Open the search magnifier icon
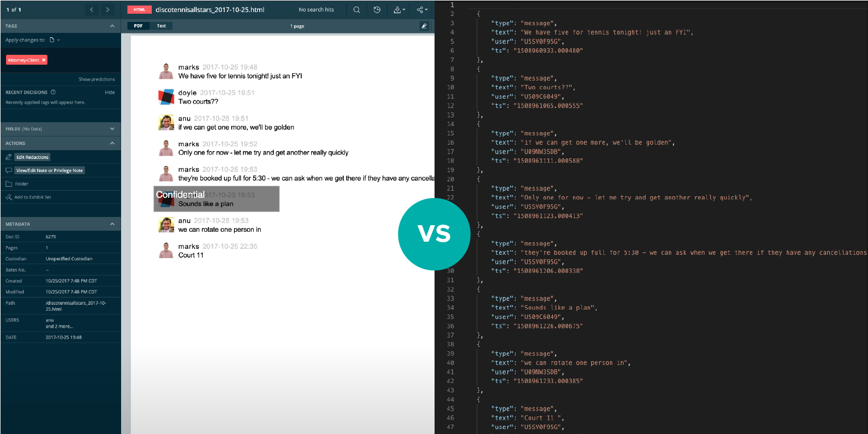The width and height of the screenshot is (868, 434). click(357, 9)
